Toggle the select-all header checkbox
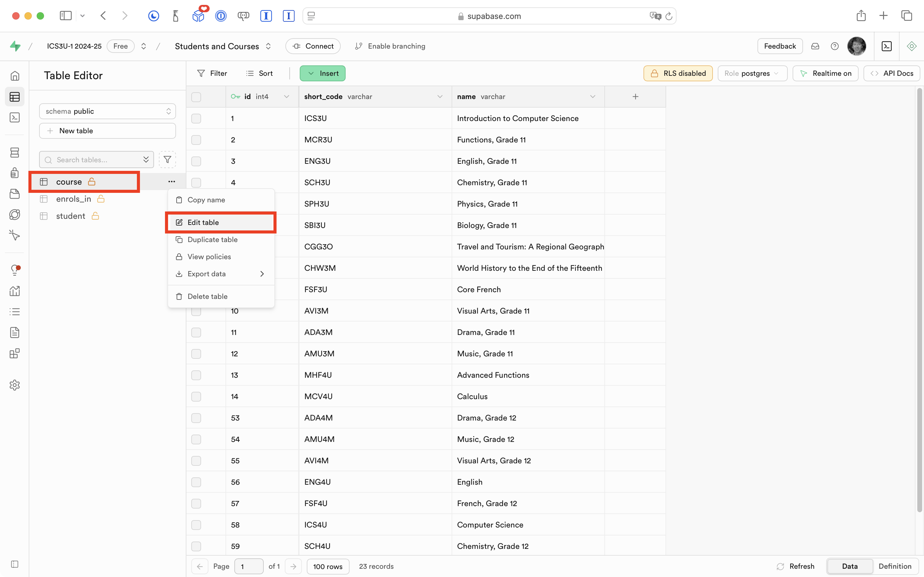Screen dimensions: 924x577 196,97
